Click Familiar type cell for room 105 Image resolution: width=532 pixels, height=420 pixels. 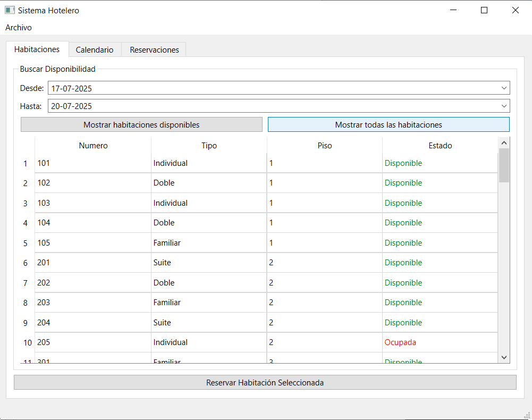point(209,243)
